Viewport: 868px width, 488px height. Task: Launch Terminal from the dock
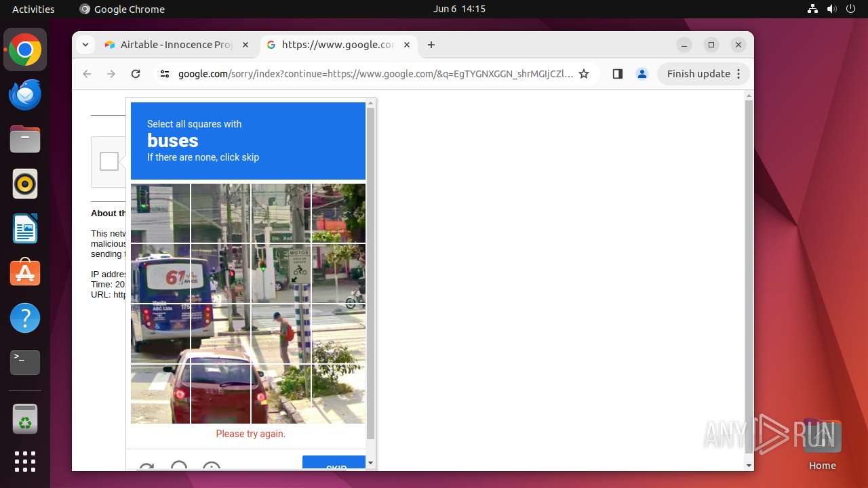pyautogui.click(x=25, y=363)
